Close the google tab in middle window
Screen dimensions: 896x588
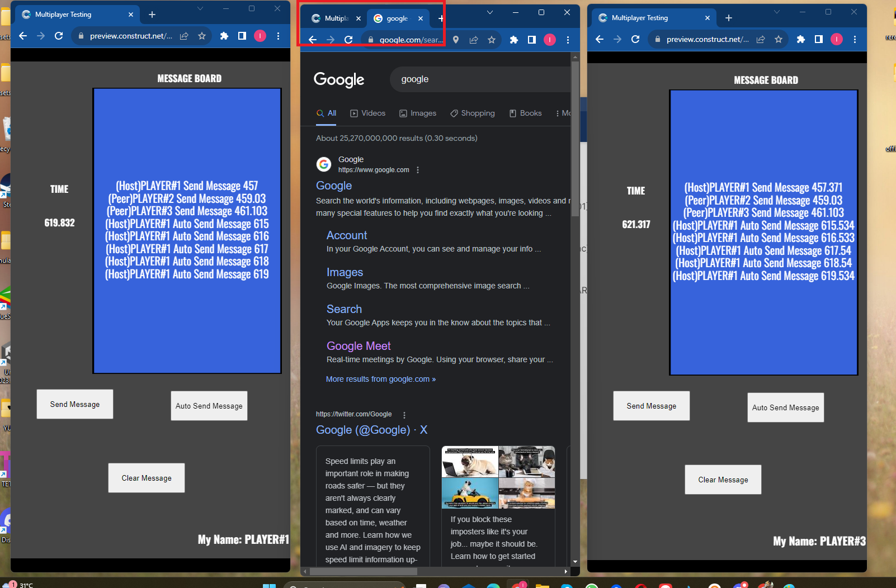point(421,18)
